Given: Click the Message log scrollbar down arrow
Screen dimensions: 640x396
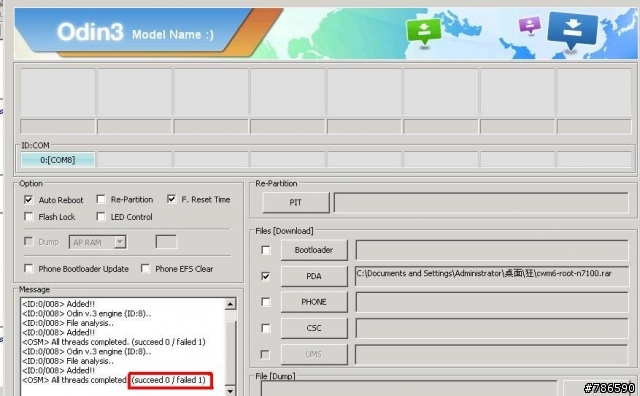Looking at the screenshot, I should pos(230,391).
